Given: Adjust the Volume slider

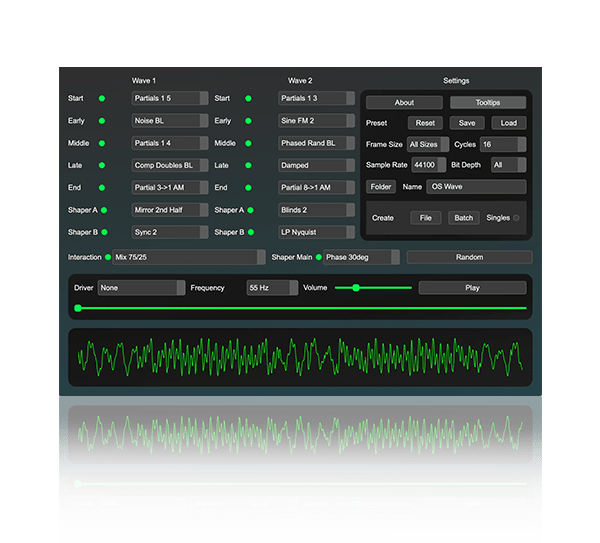Looking at the screenshot, I should click(x=356, y=288).
